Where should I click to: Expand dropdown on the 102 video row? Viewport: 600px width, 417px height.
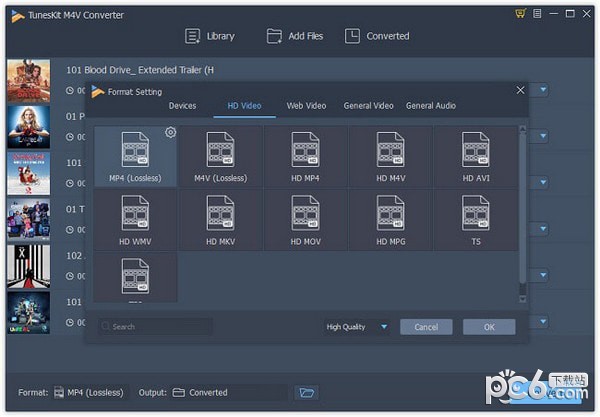tap(543, 275)
